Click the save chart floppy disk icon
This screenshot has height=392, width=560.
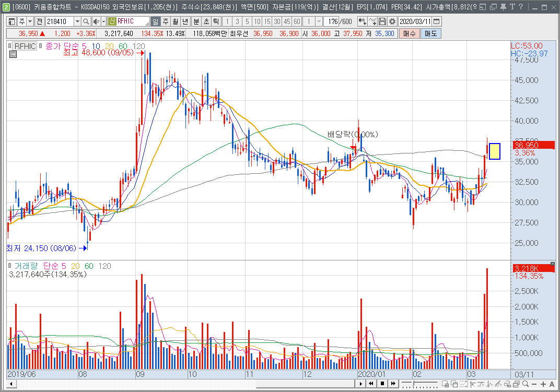tap(382, 22)
